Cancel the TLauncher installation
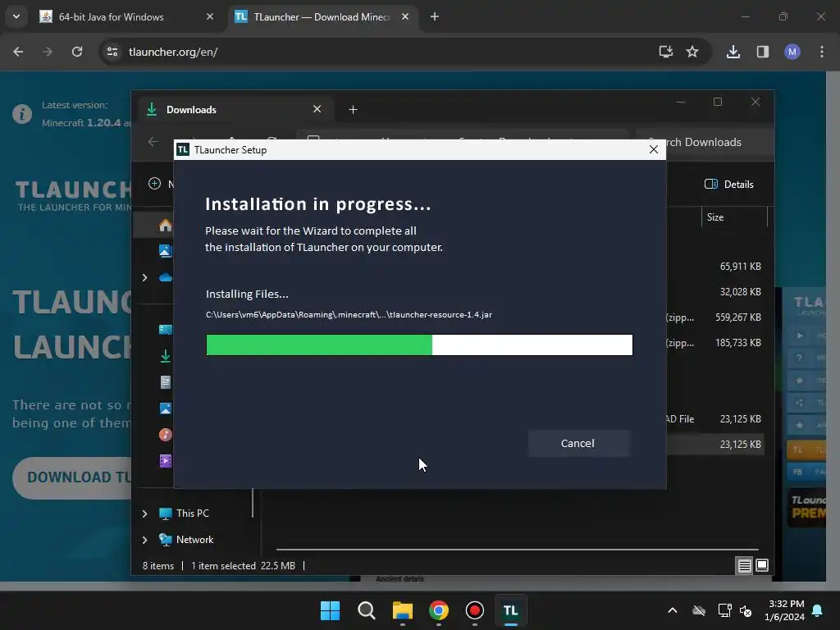Viewport: 840px width, 630px height. pos(578,443)
